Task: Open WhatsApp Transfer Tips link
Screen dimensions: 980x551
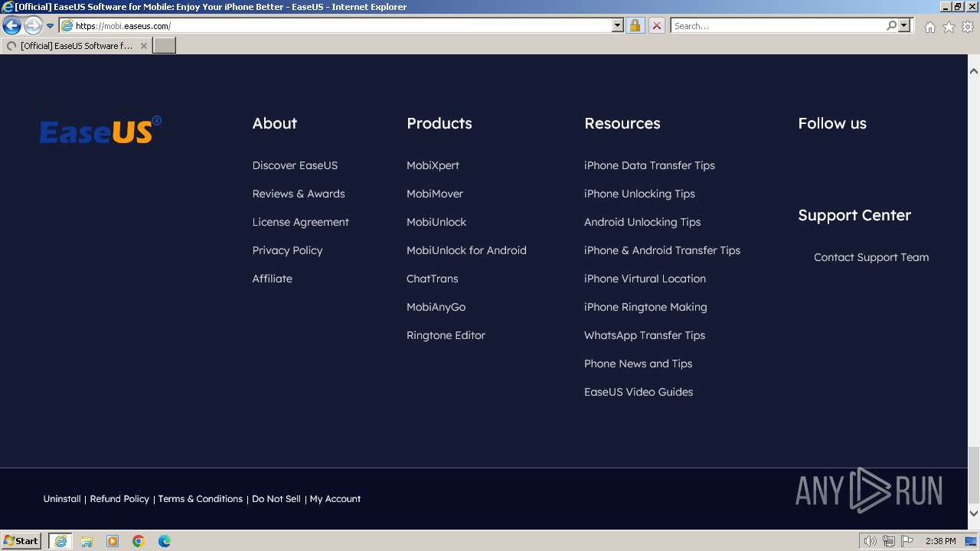Action: pyautogui.click(x=645, y=335)
